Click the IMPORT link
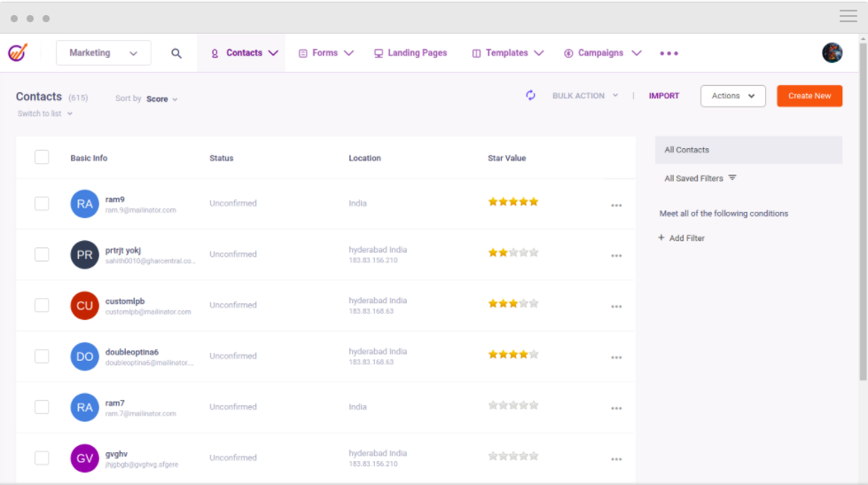The height and width of the screenshot is (485, 868). (663, 96)
